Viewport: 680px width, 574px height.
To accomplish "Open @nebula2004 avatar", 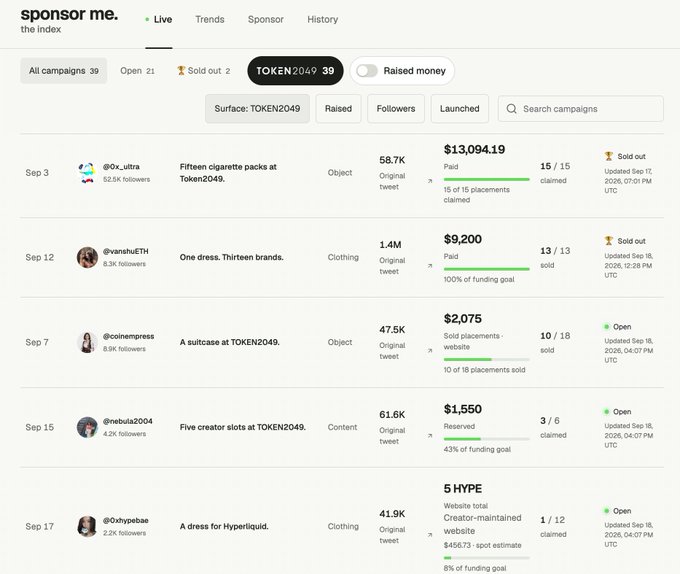I will click(x=87, y=427).
